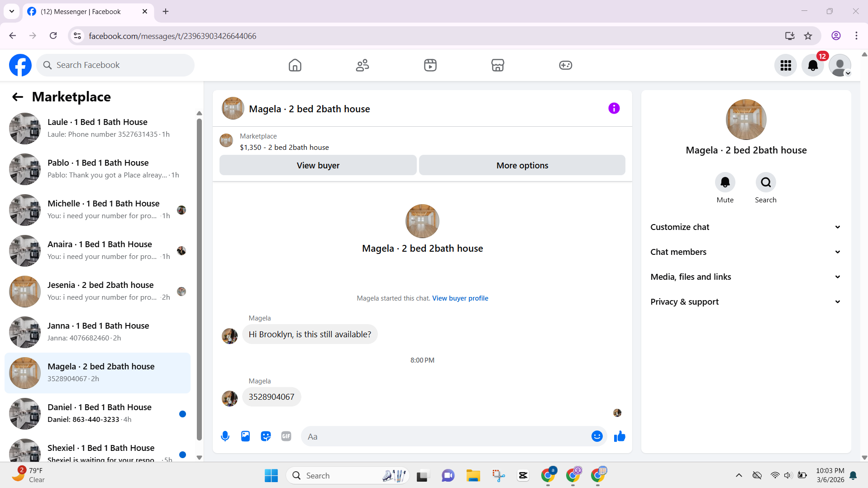The height and width of the screenshot is (488, 868).
Task: Open Laule 1 Bed 1 Bath House chat
Action: pyautogui.click(x=97, y=129)
